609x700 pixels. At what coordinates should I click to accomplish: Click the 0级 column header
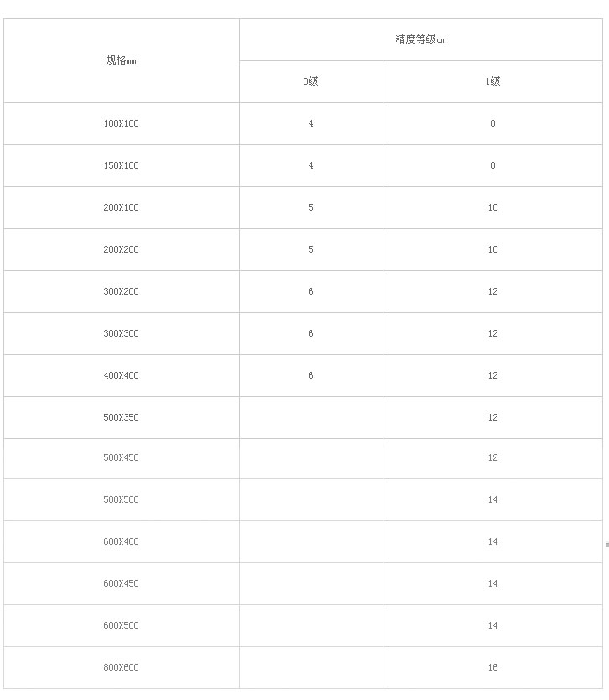coord(311,81)
